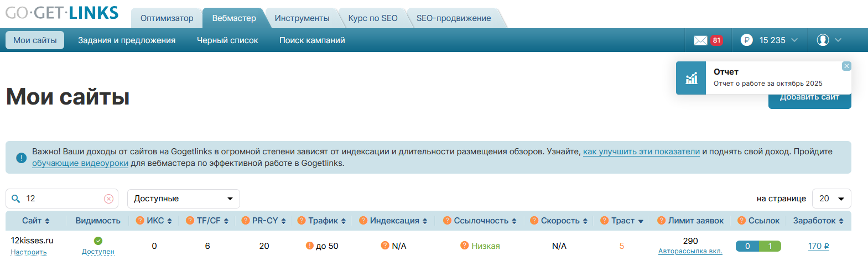Click the help icon beside Траст column
This screenshot has height=271, width=868.
point(605,221)
